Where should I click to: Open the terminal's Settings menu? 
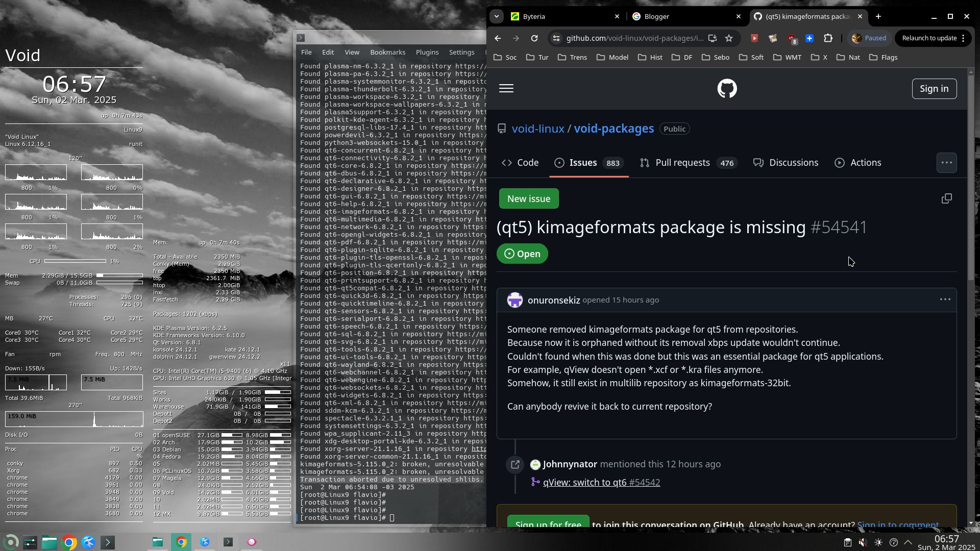pos(461,52)
